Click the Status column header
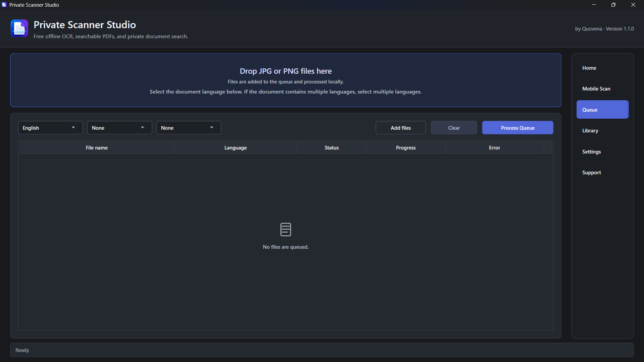644x362 pixels. [331, 147]
